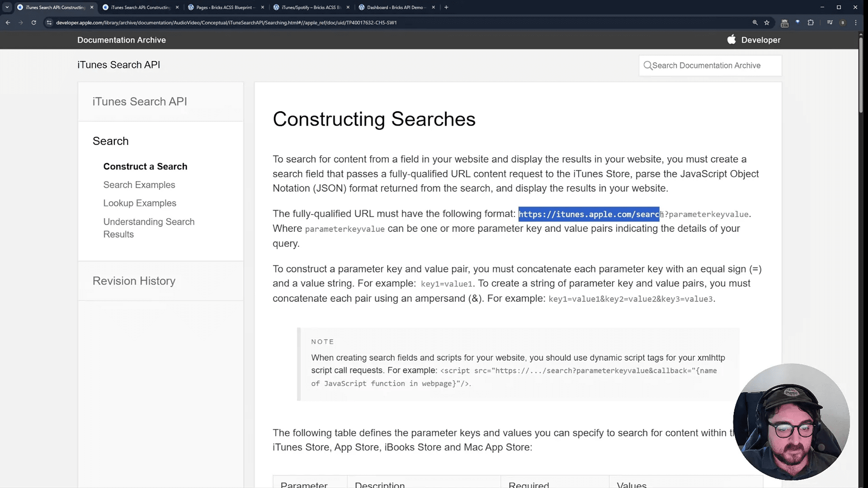Select the Search section in the sidebar
868x488 pixels.
111,141
